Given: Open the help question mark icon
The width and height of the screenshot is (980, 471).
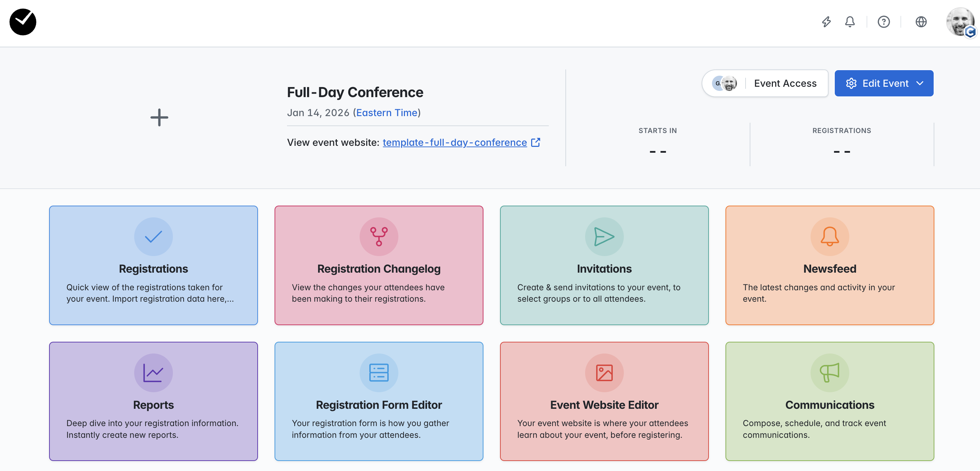Looking at the screenshot, I should pyautogui.click(x=884, y=22).
